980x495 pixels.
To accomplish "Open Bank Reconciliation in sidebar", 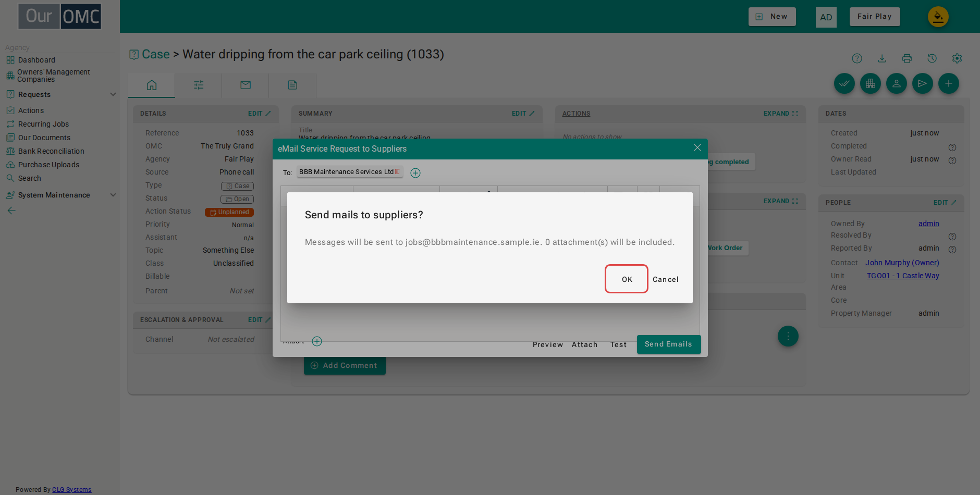I will pos(51,151).
